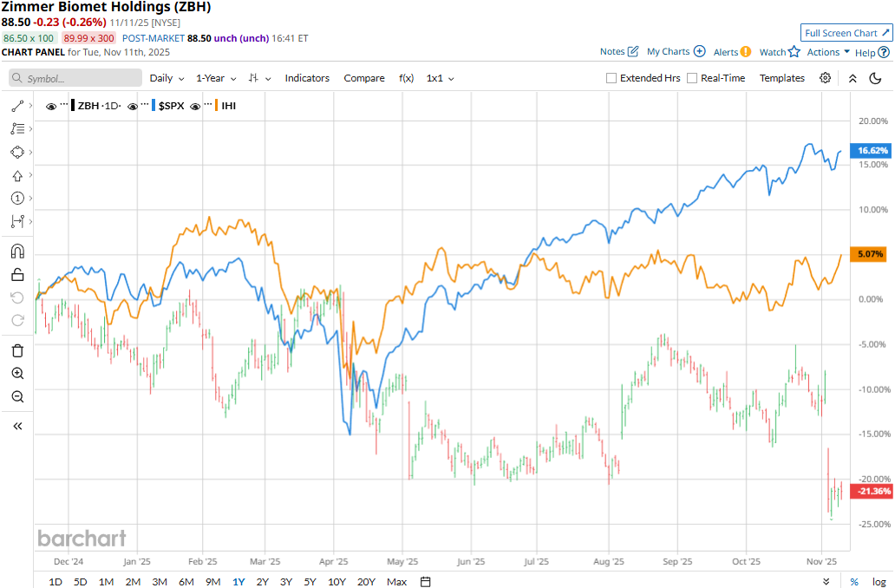895x588 pixels.
Task: Toggle percent scale mode
Action: pyautogui.click(x=854, y=582)
